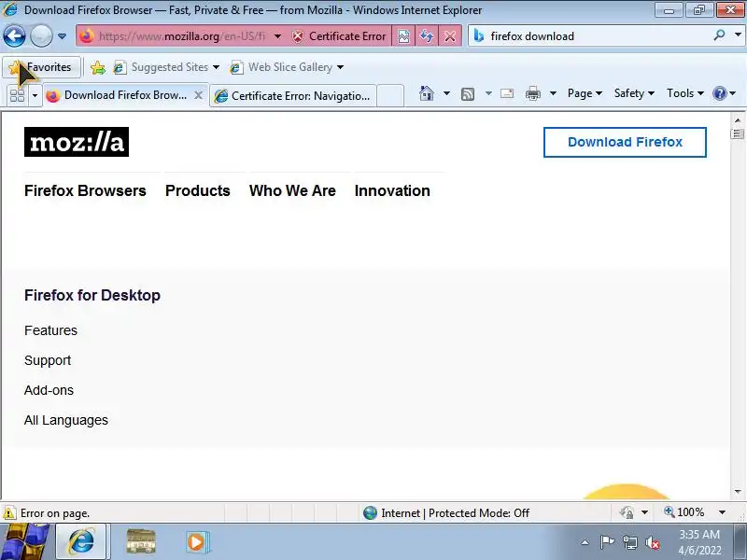This screenshot has height=560, width=747.
Task: Print page using the printer icon
Action: point(532,93)
